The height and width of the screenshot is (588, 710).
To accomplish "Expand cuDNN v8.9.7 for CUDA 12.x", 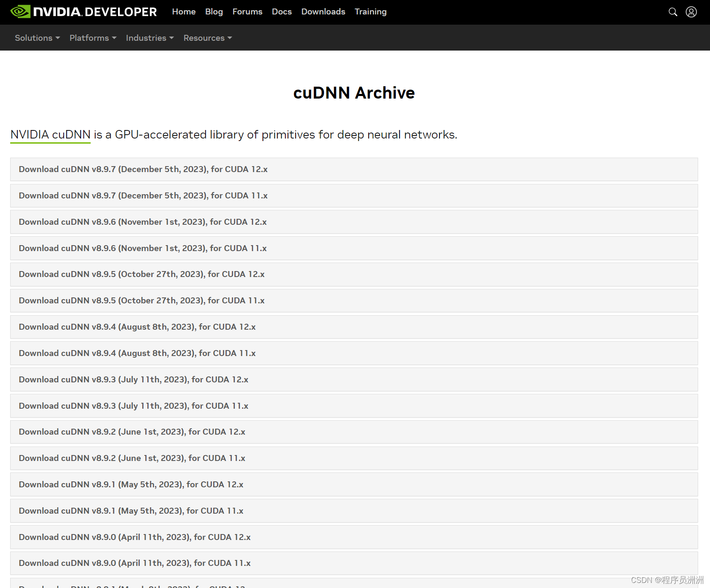I will coord(354,170).
